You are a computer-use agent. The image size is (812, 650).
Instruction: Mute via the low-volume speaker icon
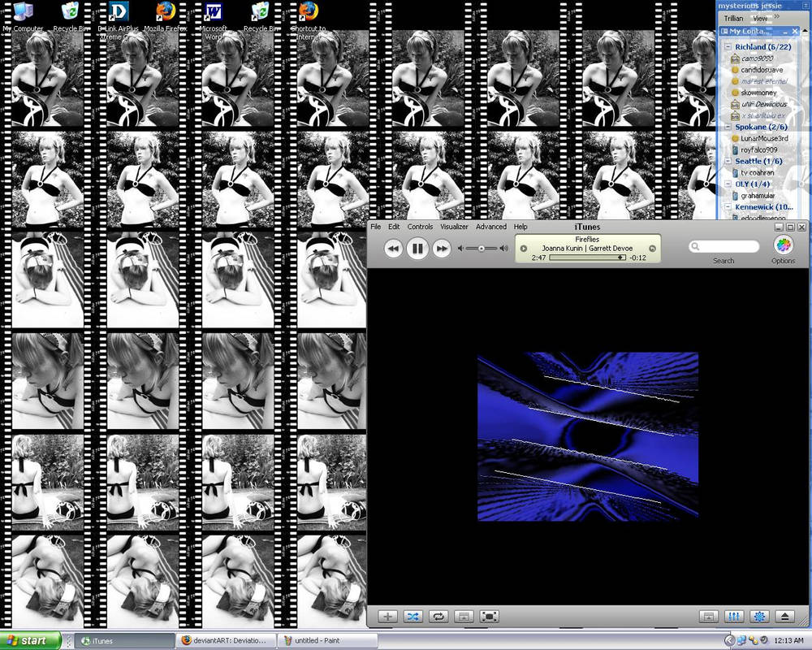(460, 249)
